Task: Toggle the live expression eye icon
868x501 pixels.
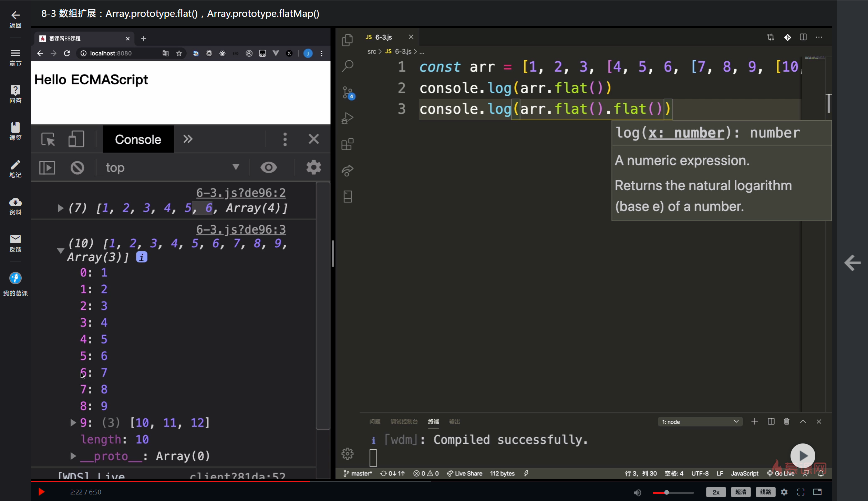Action: pos(269,167)
